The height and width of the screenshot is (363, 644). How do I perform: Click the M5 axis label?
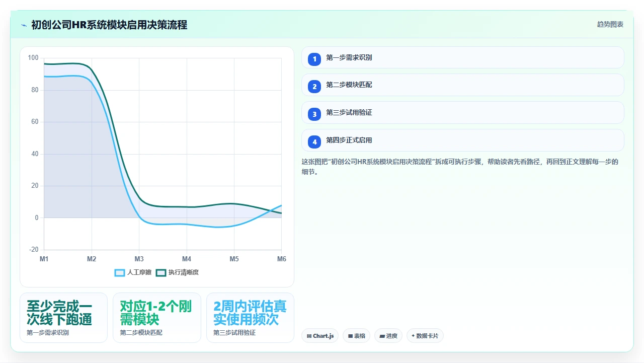point(234,259)
